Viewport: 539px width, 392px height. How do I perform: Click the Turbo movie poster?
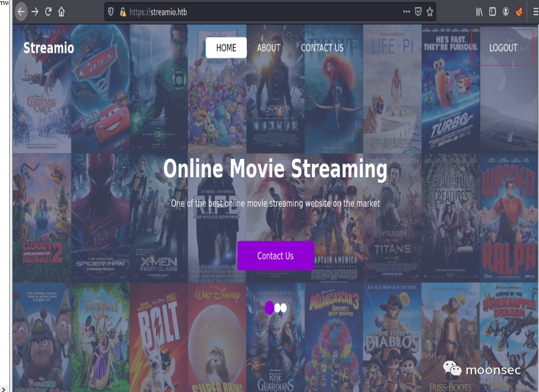pos(451,88)
